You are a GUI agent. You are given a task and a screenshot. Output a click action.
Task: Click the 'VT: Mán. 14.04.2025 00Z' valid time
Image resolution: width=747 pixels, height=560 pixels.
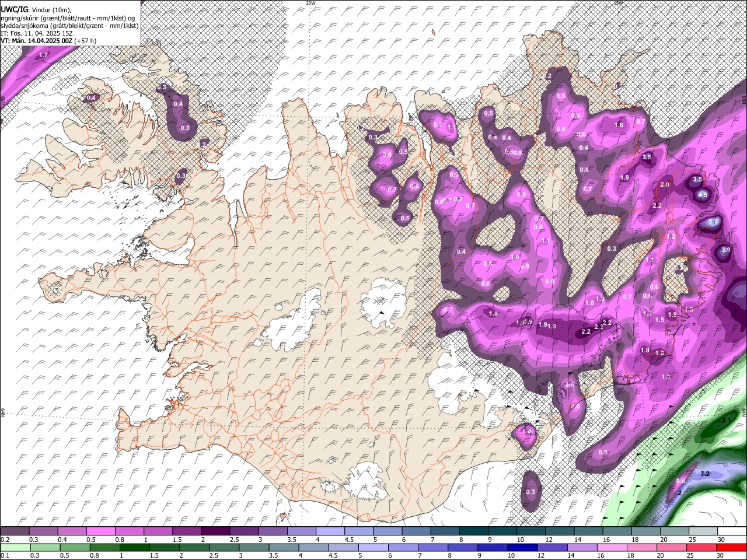coord(36,41)
